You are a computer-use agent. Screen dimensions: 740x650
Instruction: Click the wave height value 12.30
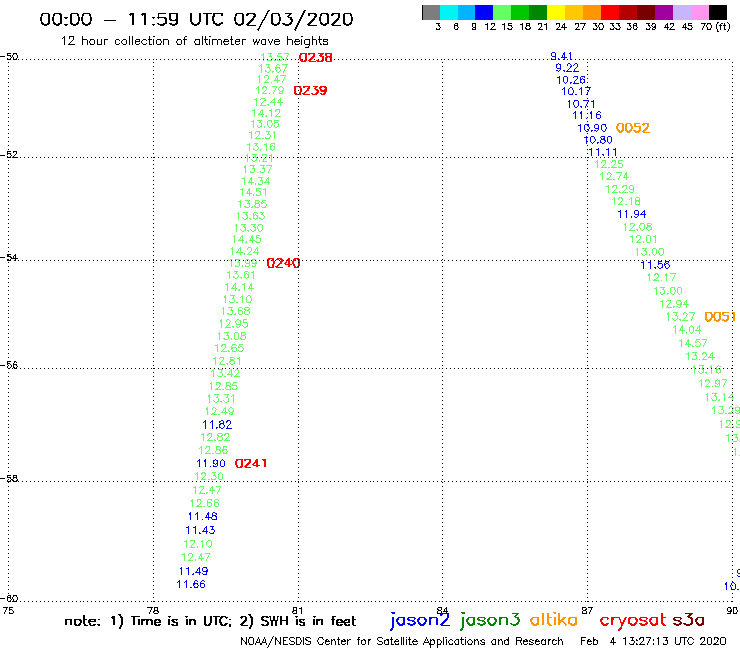click(x=209, y=477)
